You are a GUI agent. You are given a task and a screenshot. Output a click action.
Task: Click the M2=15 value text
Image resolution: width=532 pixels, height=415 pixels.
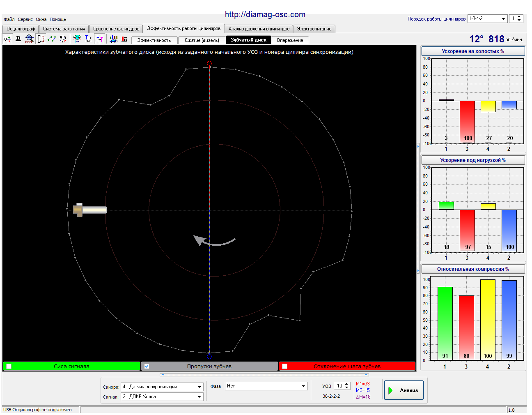point(362,390)
